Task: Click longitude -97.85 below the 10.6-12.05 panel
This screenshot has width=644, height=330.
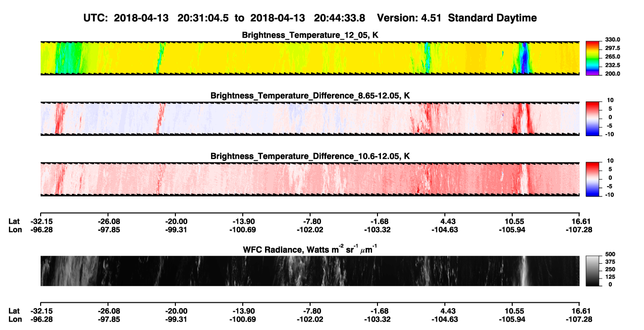Action: point(109,230)
